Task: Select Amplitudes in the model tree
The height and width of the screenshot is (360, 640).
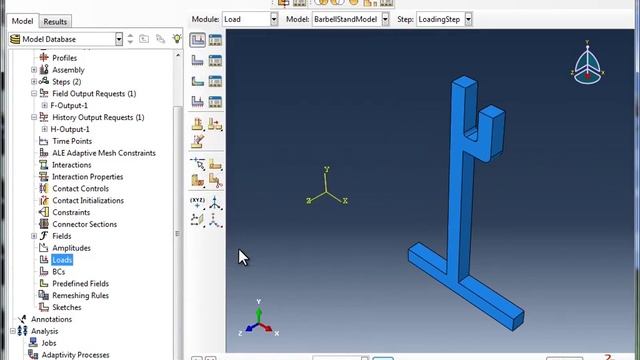Action: [71, 248]
